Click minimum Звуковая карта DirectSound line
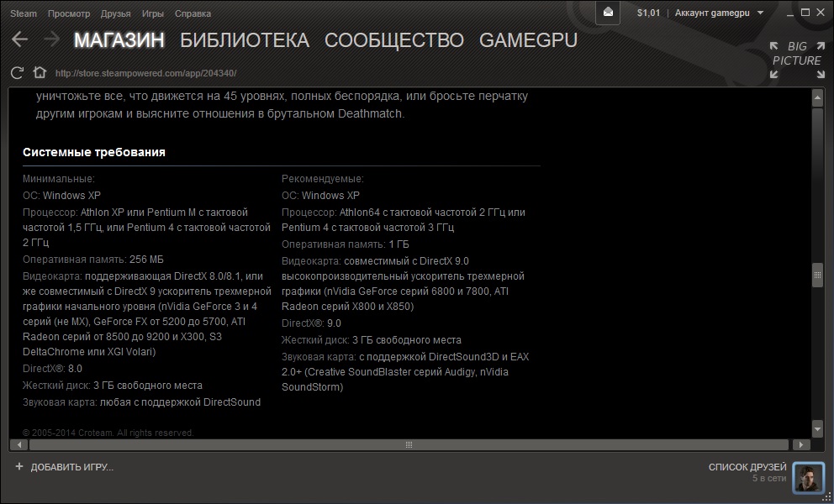This screenshot has width=834, height=504. [141, 402]
